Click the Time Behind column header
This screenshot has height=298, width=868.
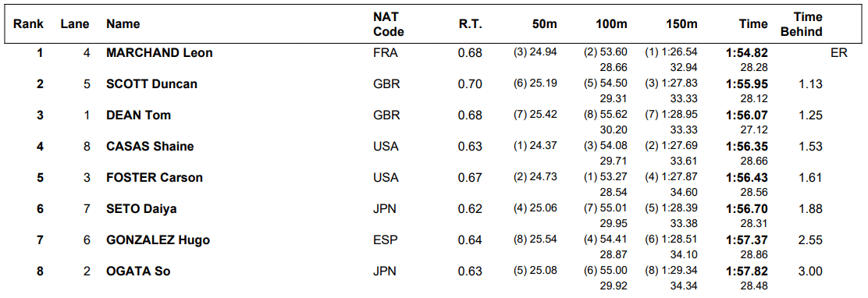click(x=801, y=24)
